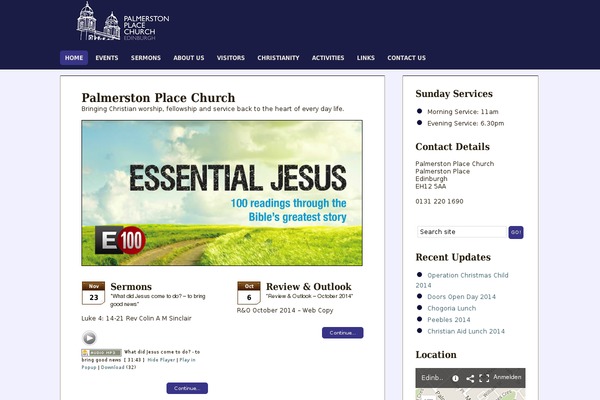Viewport: 600px width, 400px height.
Task: Open the Links menu item
Action: pyautogui.click(x=366, y=58)
